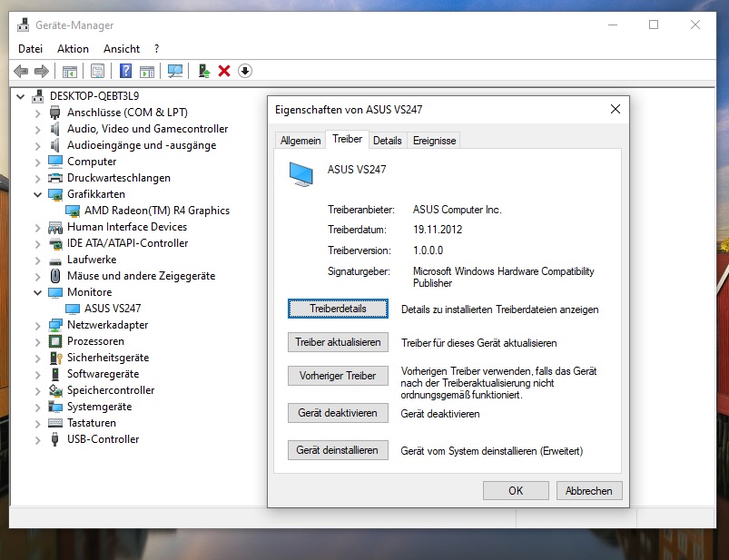Click the Netzwerkadapter icon
729x560 pixels.
55,325
